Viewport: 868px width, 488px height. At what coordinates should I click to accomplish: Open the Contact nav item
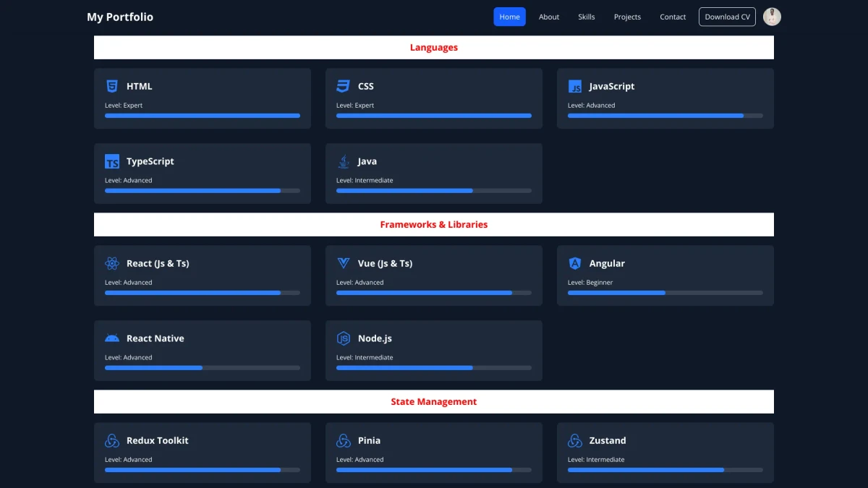click(673, 17)
